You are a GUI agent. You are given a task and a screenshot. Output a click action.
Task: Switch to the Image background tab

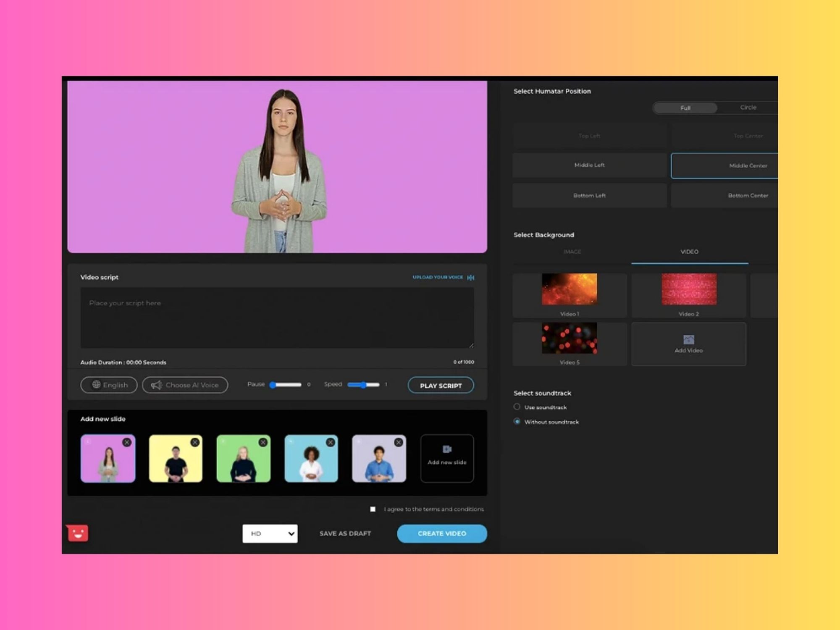pos(572,252)
